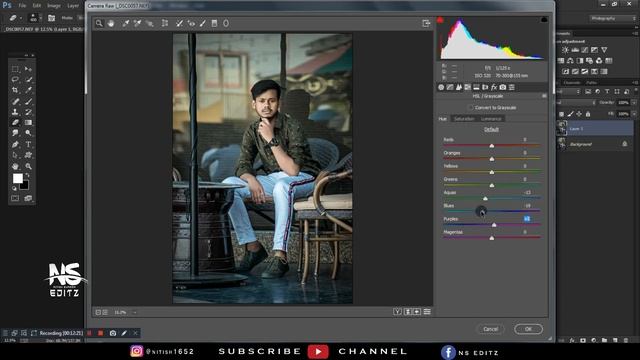
Task: Switch to the Saturation tab in HSL panel
Action: point(464,119)
